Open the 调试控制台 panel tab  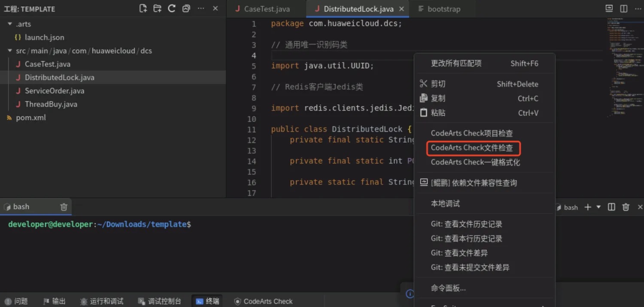(160, 301)
